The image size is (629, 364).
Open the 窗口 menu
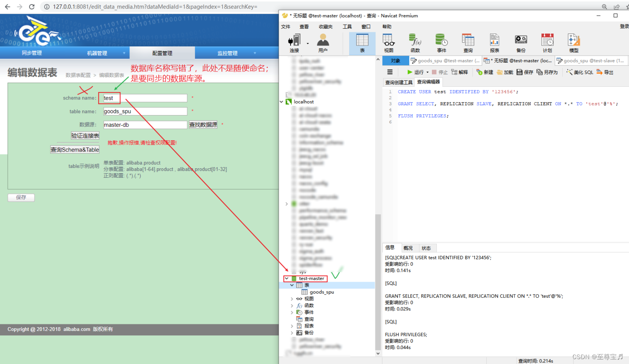[366, 27]
